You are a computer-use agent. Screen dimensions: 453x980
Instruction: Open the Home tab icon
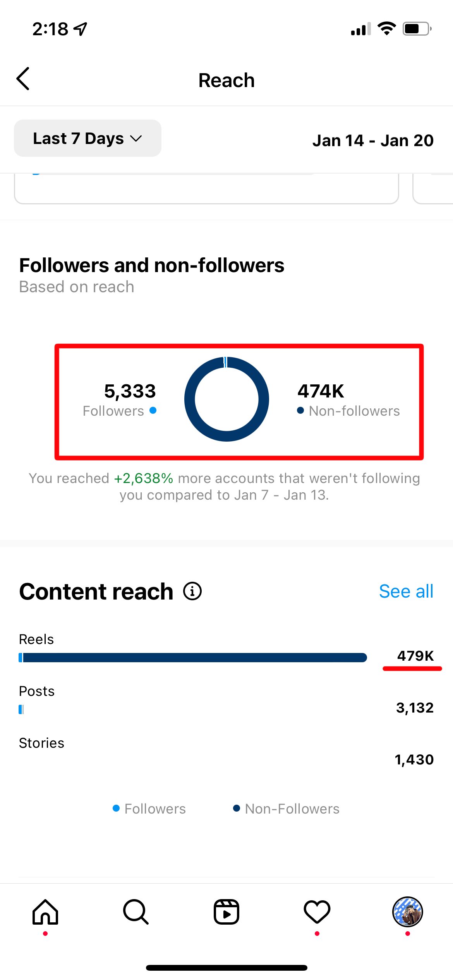(x=45, y=912)
